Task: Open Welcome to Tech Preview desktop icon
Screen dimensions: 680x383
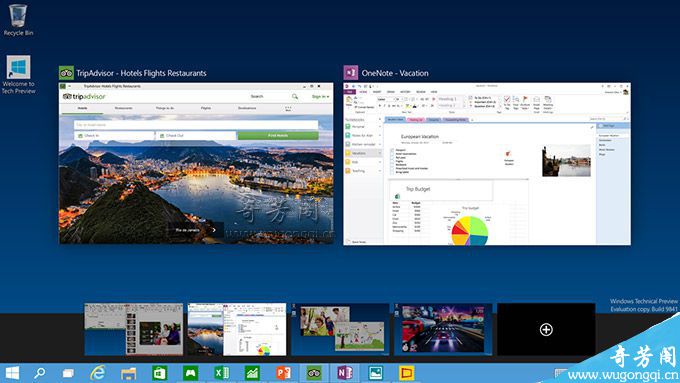Action: [x=18, y=75]
